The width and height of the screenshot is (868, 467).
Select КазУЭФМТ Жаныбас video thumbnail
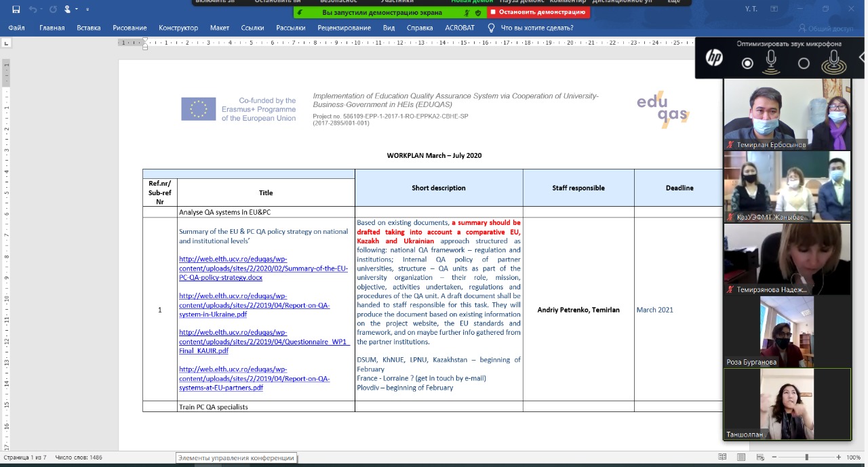pyautogui.click(x=787, y=186)
